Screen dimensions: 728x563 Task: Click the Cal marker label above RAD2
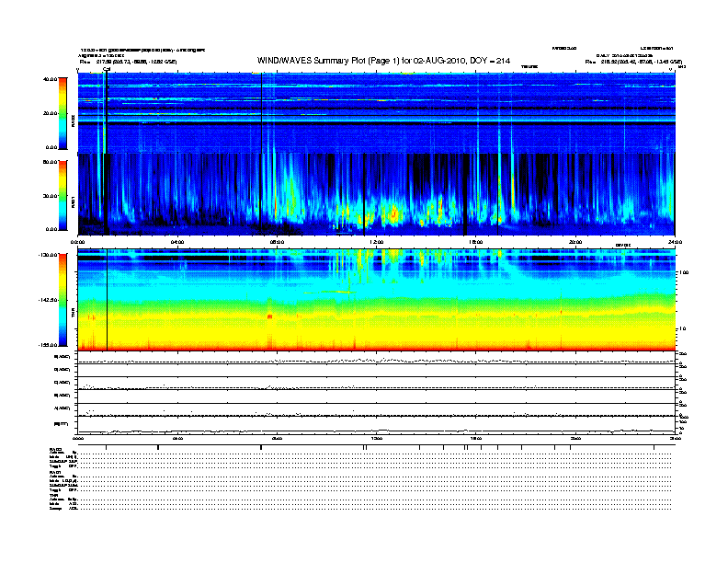107,69
